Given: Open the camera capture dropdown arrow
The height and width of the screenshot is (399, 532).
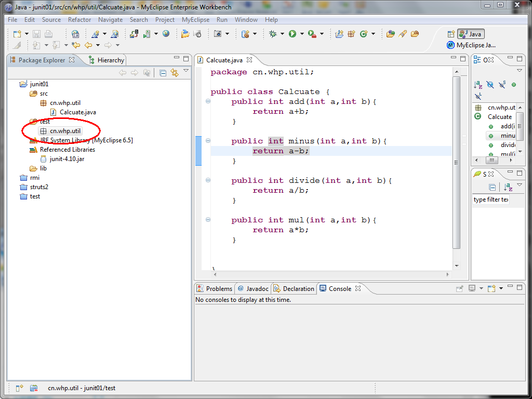Looking at the screenshot, I should [228, 34].
